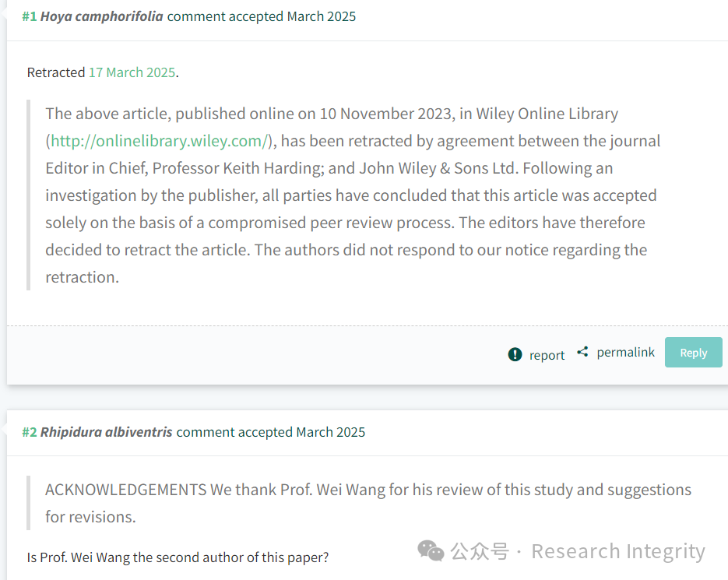Click 'comment accepted March 2025' in comment #2 header
This screenshot has width=728, height=580.
(271, 432)
